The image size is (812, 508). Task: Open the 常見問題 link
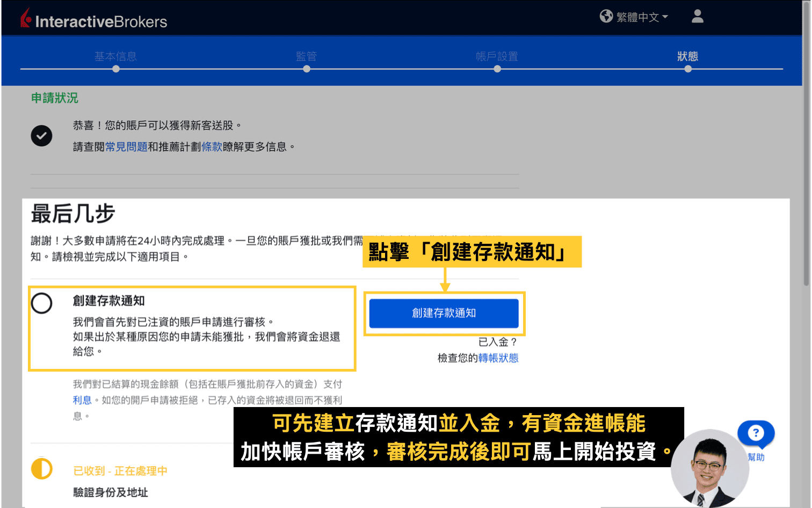pyautogui.click(x=126, y=146)
